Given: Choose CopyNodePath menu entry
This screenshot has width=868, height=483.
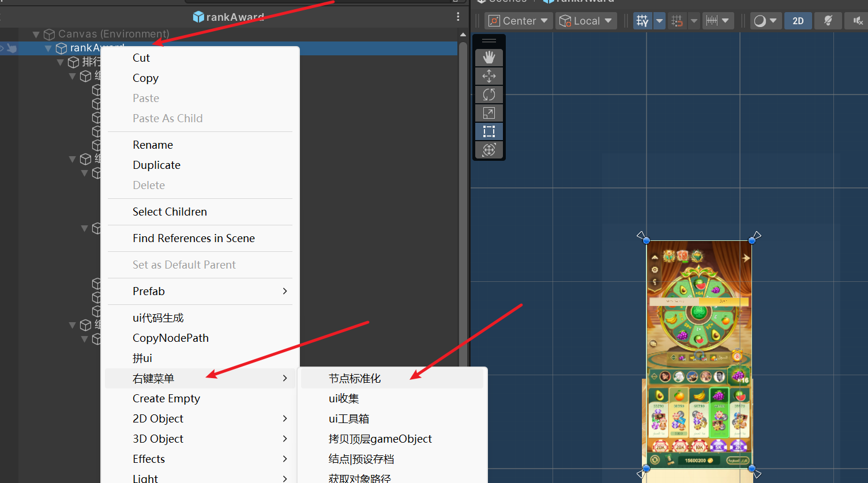Looking at the screenshot, I should pyautogui.click(x=200, y=338).
